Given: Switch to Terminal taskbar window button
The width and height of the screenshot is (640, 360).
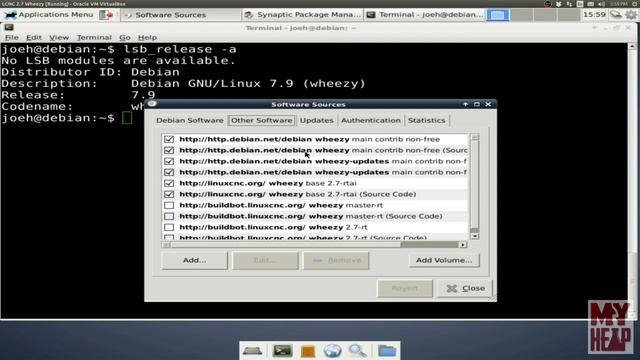Looking at the screenshot, I should point(424,15).
